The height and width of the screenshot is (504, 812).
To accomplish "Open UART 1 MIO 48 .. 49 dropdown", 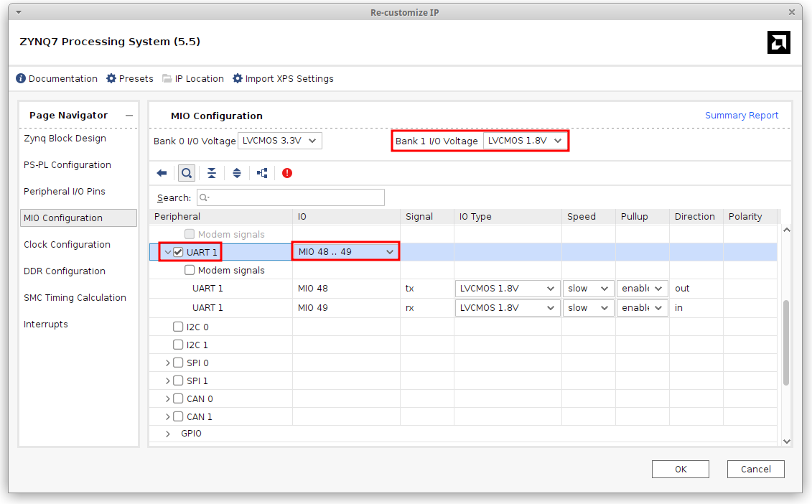I will pyautogui.click(x=345, y=252).
